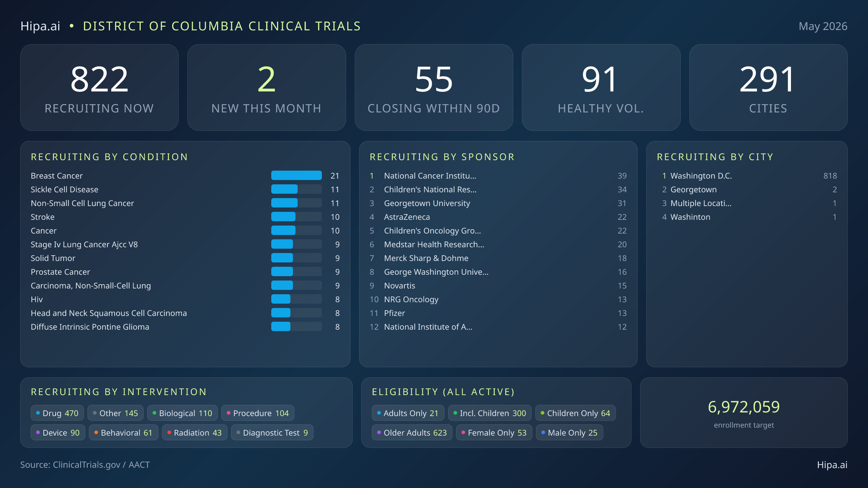Choose the Radiation 43 chip
Screen dimensions: 868x488
[195, 433]
